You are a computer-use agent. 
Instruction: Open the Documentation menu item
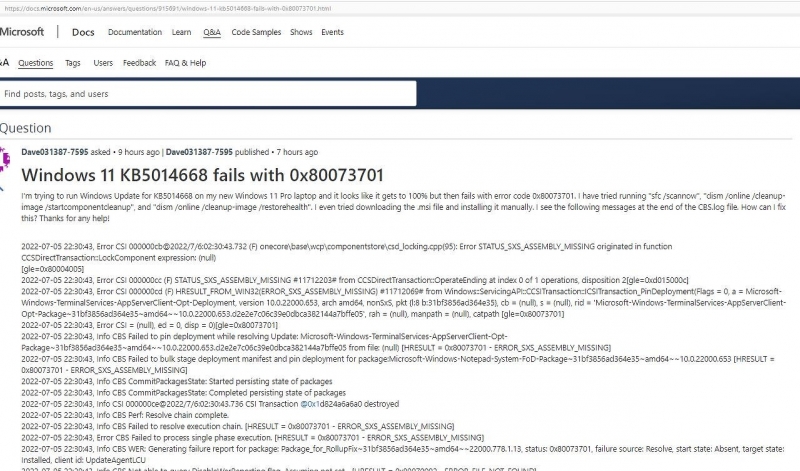tap(134, 32)
